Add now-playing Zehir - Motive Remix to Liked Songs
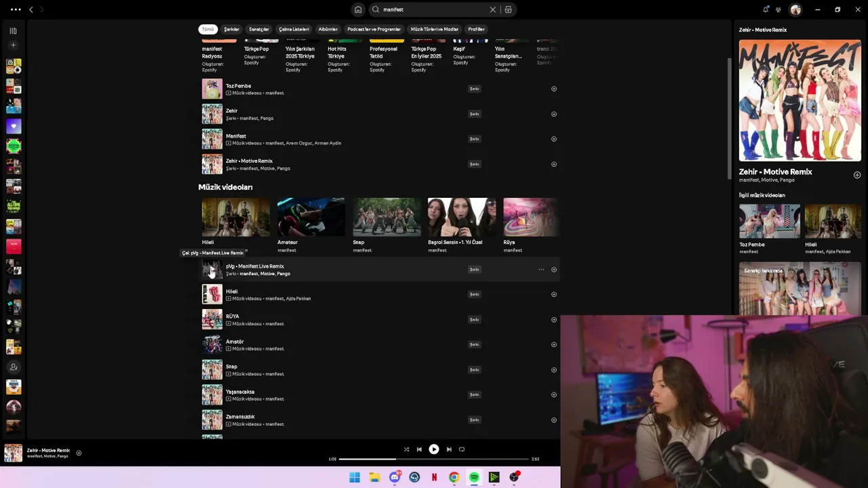The image size is (868, 488). pos(79,453)
